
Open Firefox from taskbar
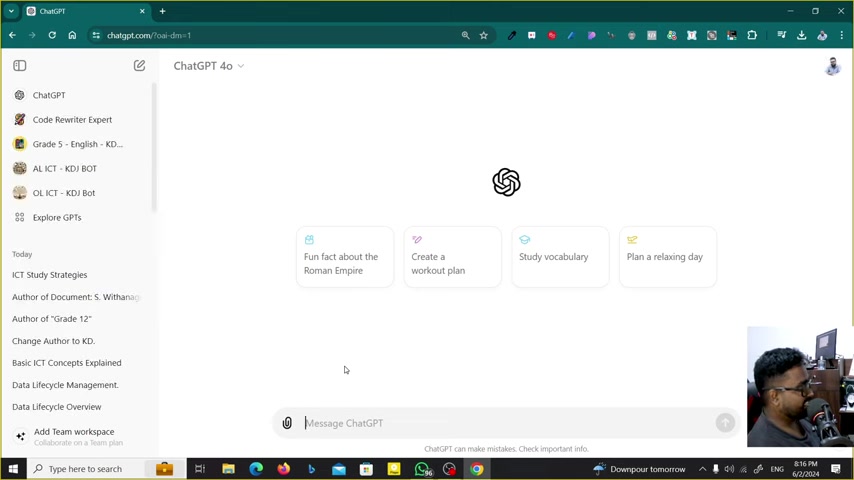(x=284, y=469)
